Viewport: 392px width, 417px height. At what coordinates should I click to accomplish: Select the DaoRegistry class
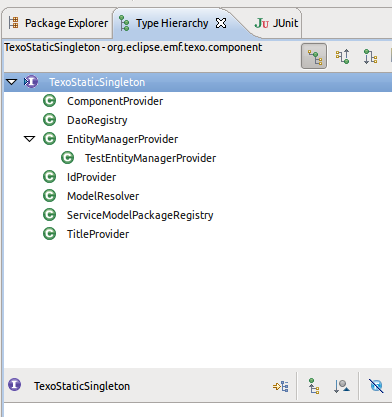tap(97, 120)
